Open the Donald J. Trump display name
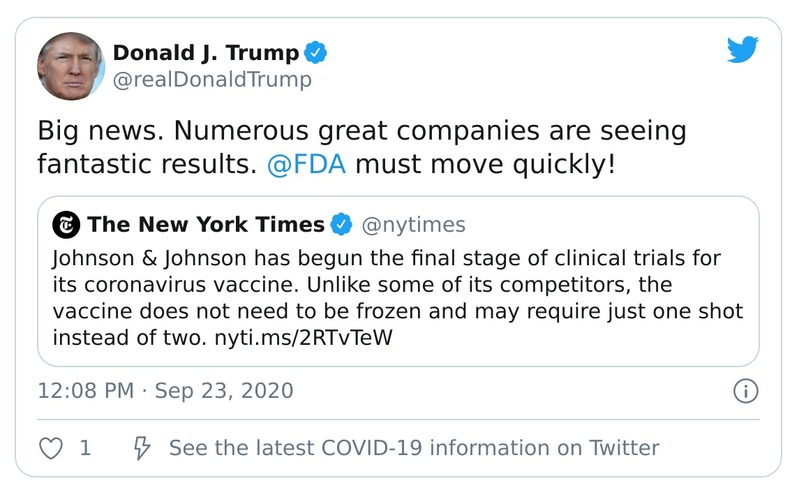This screenshot has height=497, width=799. [206, 52]
